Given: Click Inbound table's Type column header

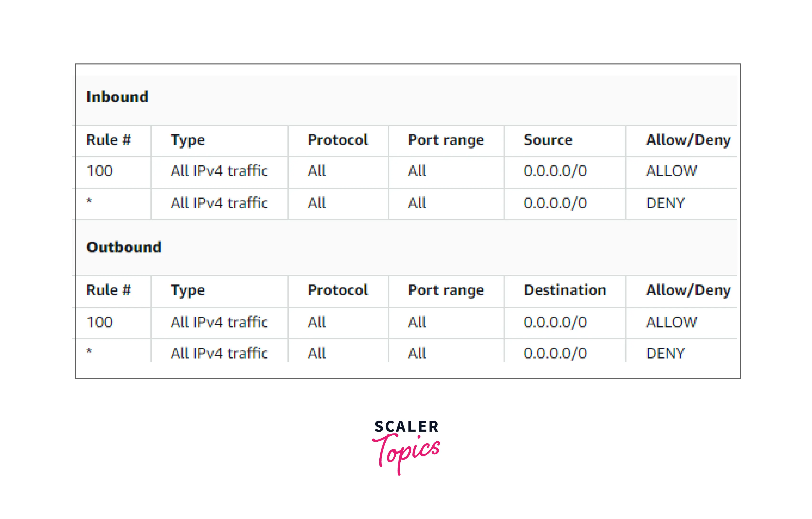Looking at the screenshot, I should (187, 140).
